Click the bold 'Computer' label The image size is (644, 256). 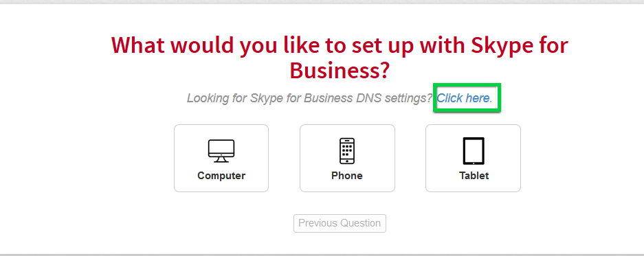tap(221, 176)
